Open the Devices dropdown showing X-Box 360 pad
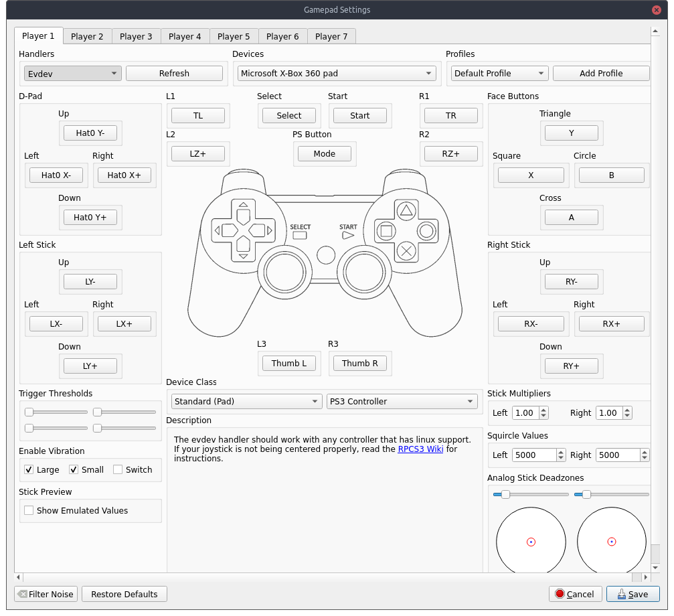 pos(337,73)
